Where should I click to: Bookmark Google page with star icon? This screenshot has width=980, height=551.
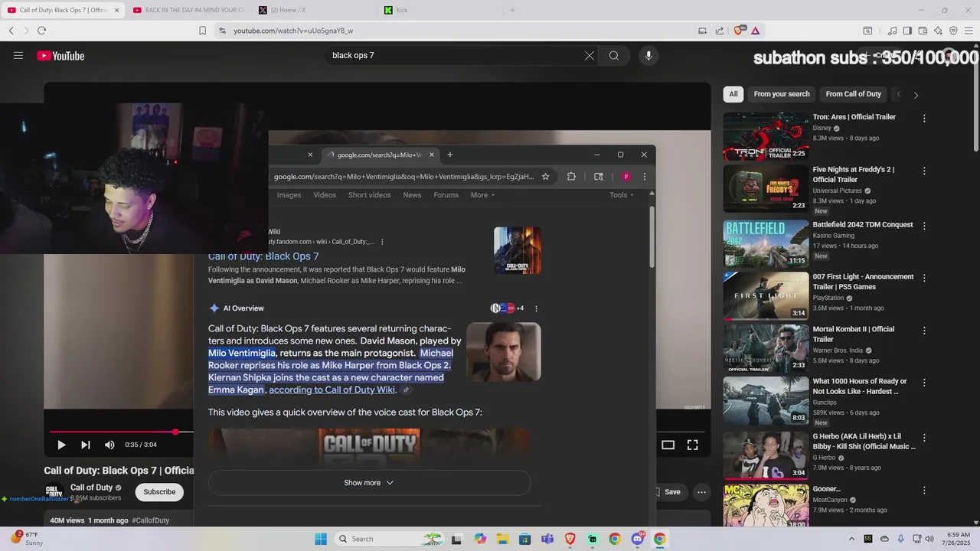click(545, 177)
